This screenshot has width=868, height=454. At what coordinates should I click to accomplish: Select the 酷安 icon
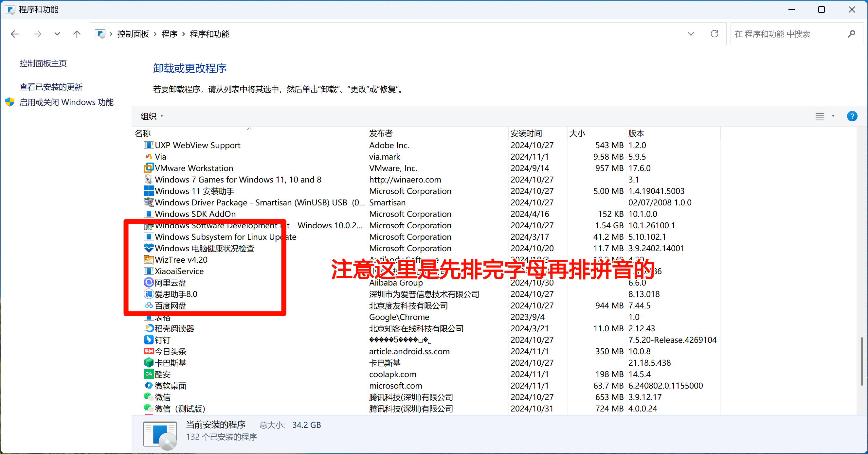coord(149,374)
